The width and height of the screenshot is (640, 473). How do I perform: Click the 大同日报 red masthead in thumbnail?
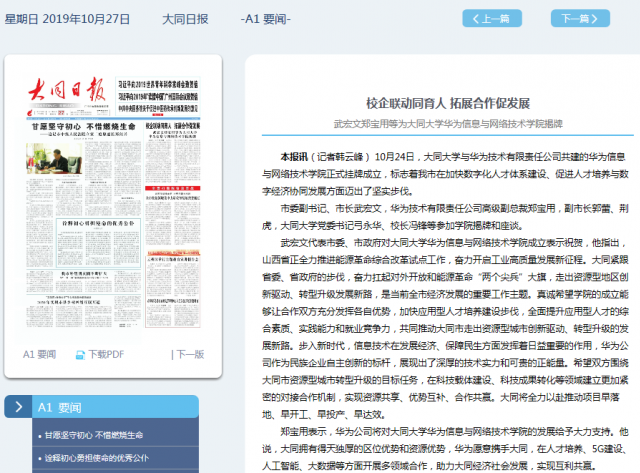(67, 90)
